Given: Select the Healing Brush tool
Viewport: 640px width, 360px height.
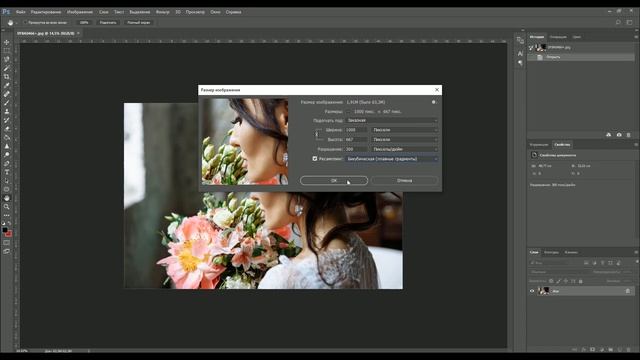Looking at the screenshot, I should click(7, 94).
